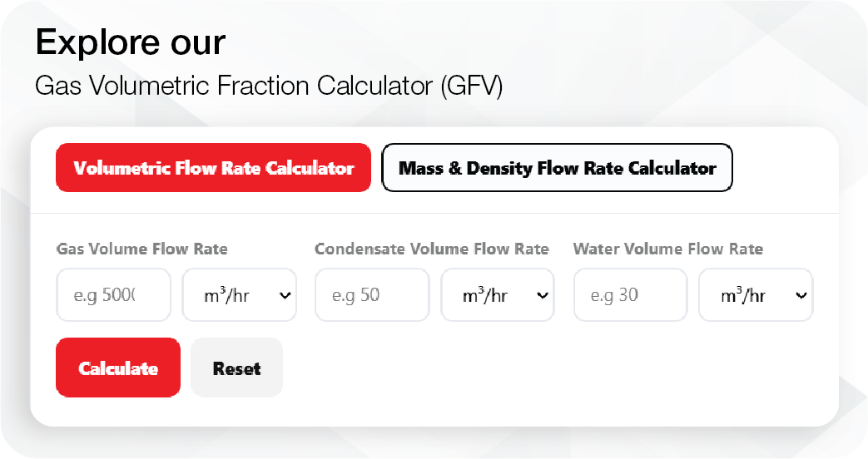Focus the Gas Volume Flow Rate input
Screen dimensions: 868x459
(x=114, y=295)
